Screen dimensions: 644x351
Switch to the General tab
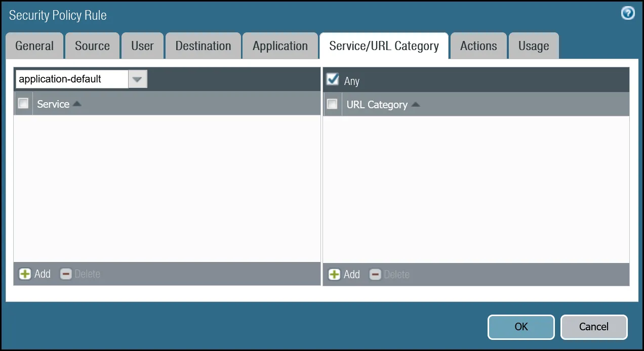34,46
